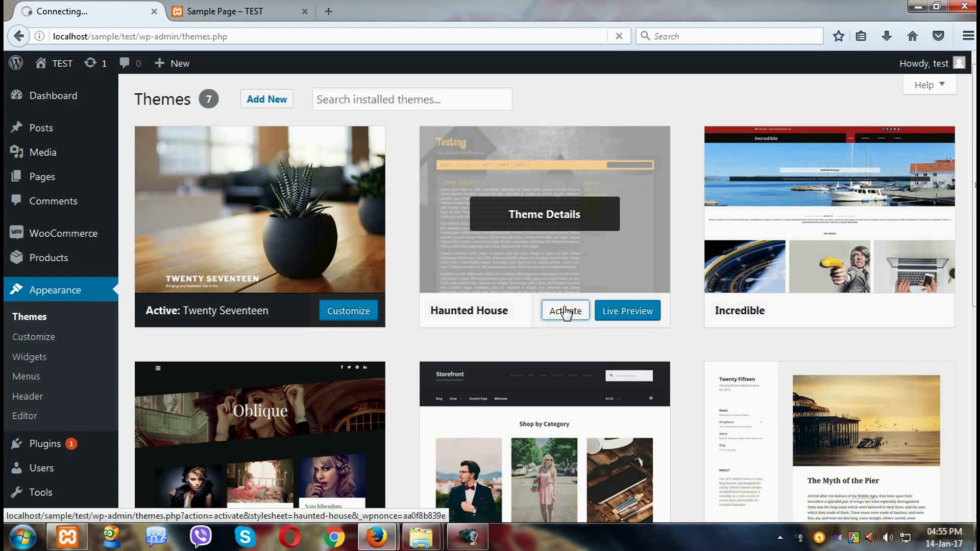The width and height of the screenshot is (980, 551).
Task: Open Customize submenu link
Action: pyautogui.click(x=34, y=337)
